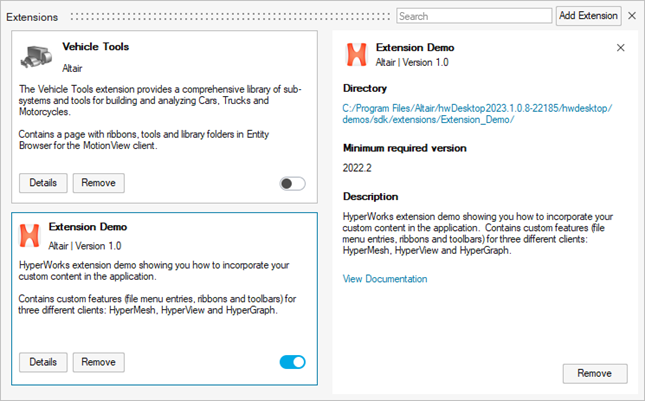The width and height of the screenshot is (645, 401).
Task: Select the Extension Demo card title
Action: point(88,227)
